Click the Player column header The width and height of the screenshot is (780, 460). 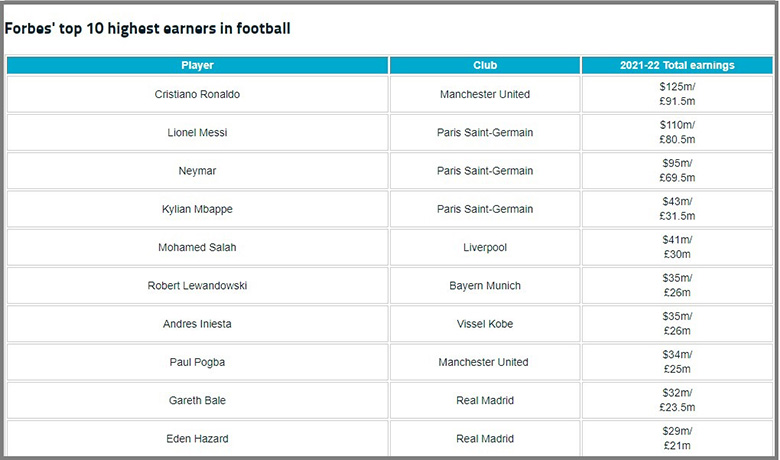197,65
